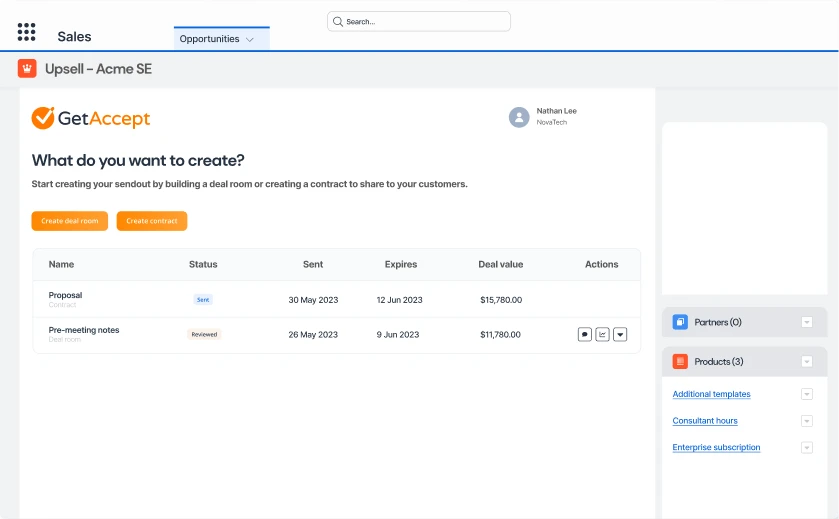The width and height of the screenshot is (839, 519).
Task: Click the NovaTech company label
Action: [552, 123]
